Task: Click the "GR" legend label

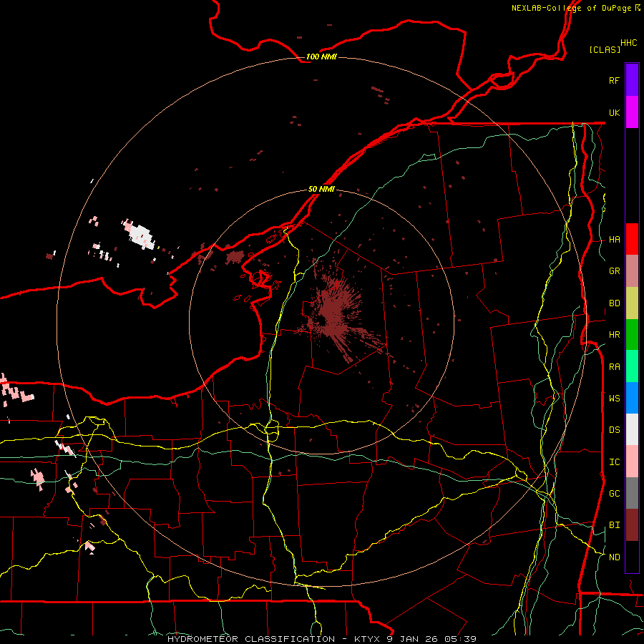Action: point(615,271)
